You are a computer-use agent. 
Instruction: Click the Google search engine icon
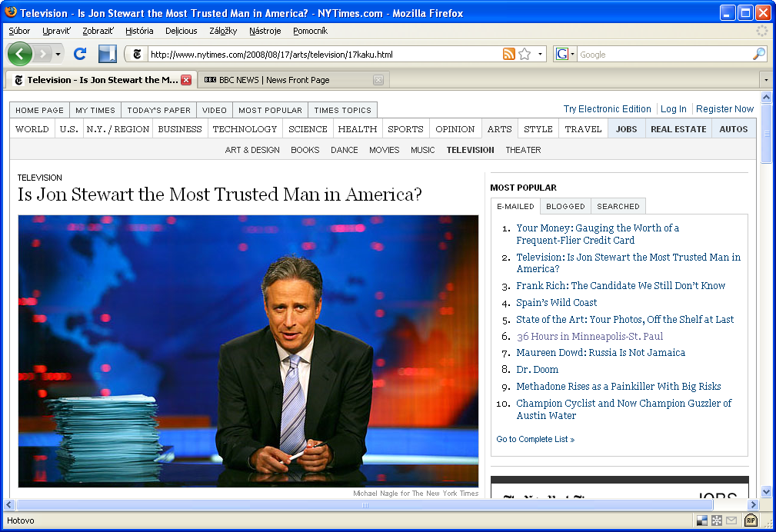[561, 54]
